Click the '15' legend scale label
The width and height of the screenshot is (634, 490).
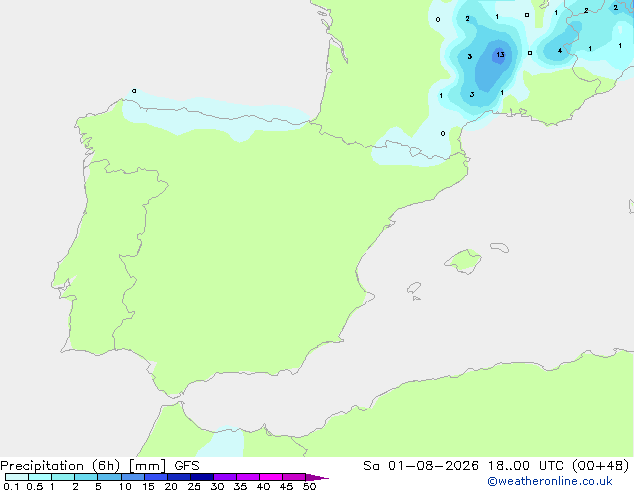[148, 486]
